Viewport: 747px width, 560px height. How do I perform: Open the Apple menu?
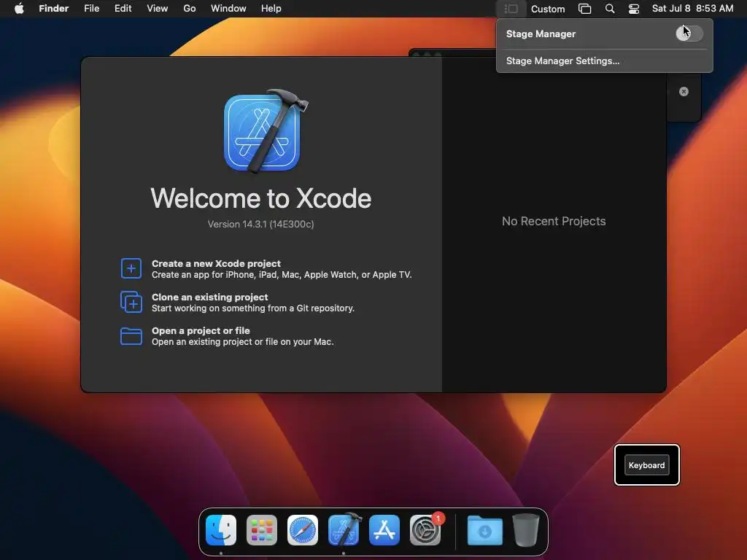19,9
